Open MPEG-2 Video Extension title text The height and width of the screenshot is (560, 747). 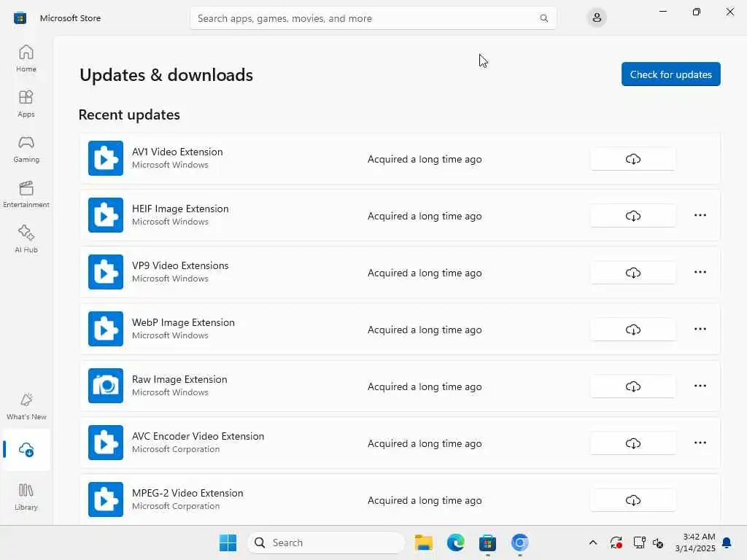click(187, 494)
